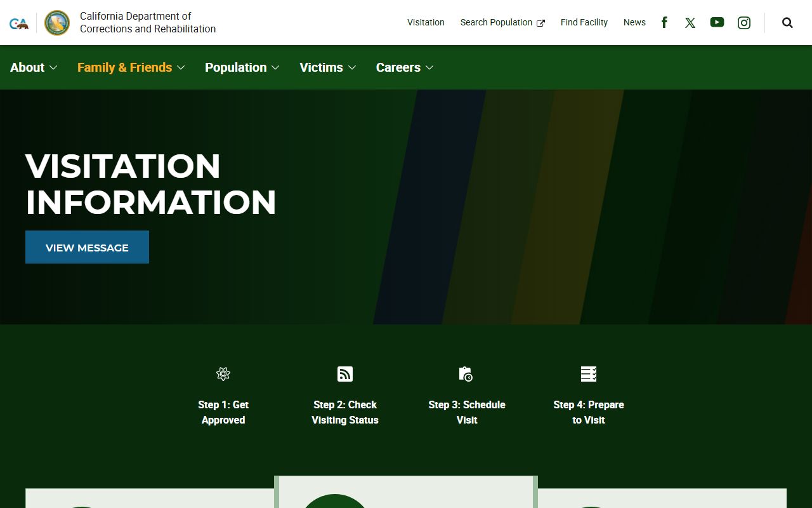Open the Instagram social icon
812x508 pixels.
[744, 23]
